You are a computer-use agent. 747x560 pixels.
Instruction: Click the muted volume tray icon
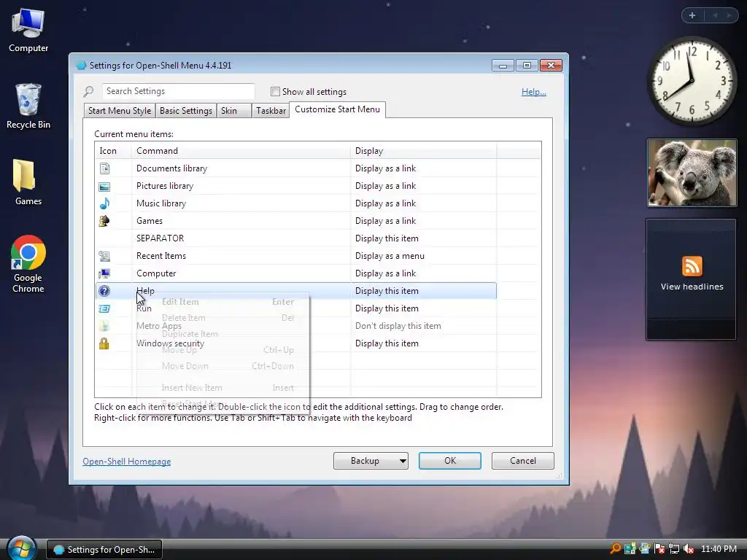click(x=689, y=549)
